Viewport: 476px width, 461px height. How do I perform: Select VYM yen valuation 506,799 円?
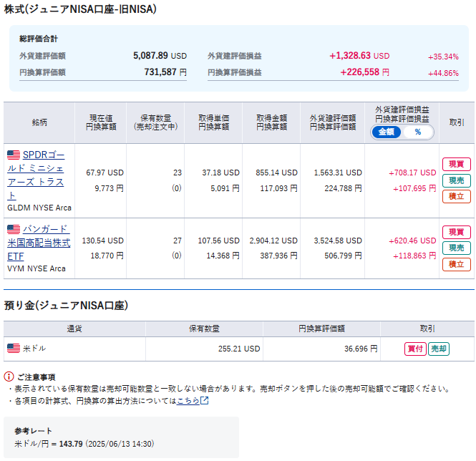pyautogui.click(x=343, y=256)
